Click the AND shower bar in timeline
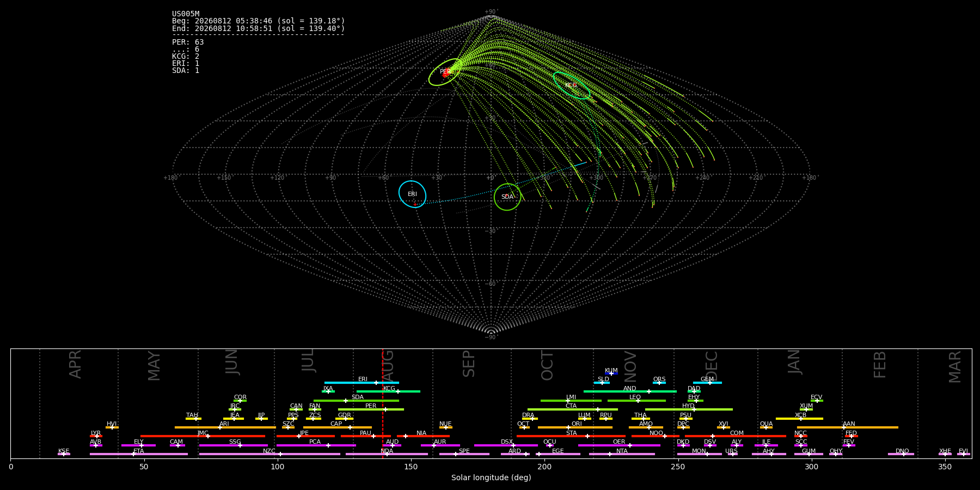This screenshot has width=980, height=490. tap(630, 391)
